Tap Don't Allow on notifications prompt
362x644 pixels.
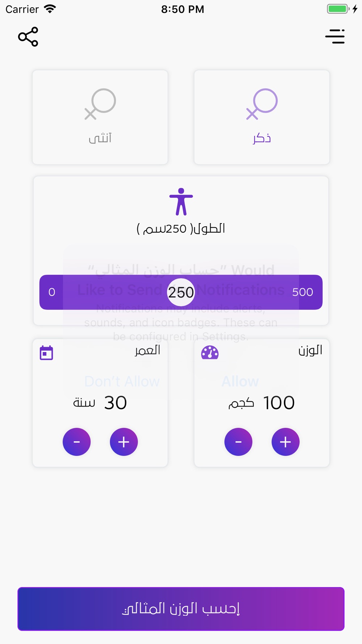[x=122, y=381]
